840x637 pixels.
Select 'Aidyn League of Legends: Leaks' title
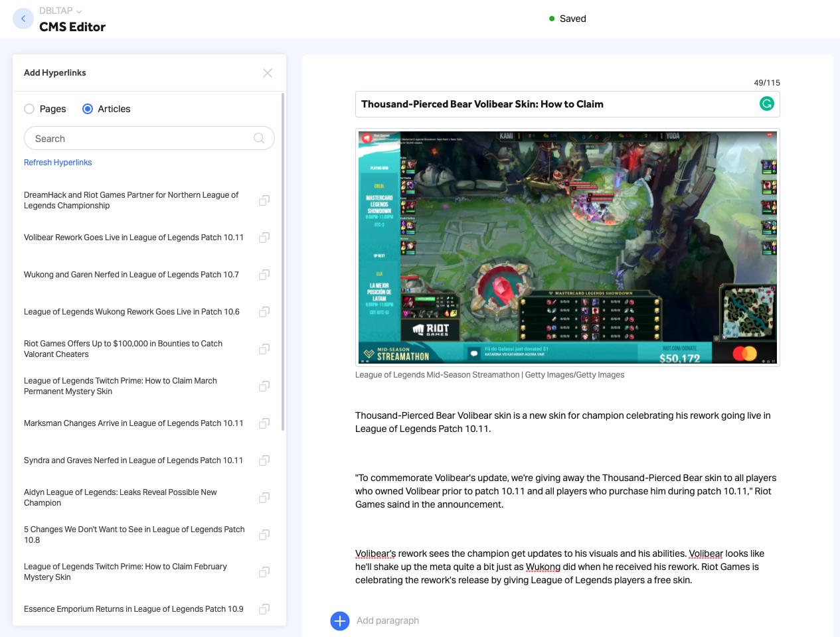tap(120, 498)
